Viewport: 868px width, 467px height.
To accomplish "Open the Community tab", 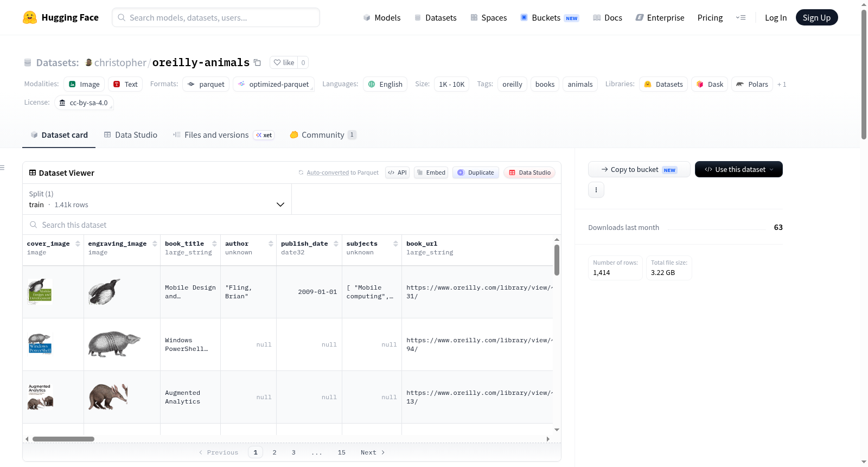I will click(323, 135).
